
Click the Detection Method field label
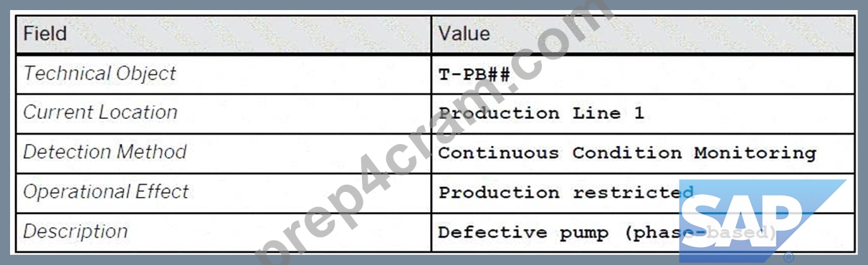click(x=105, y=152)
